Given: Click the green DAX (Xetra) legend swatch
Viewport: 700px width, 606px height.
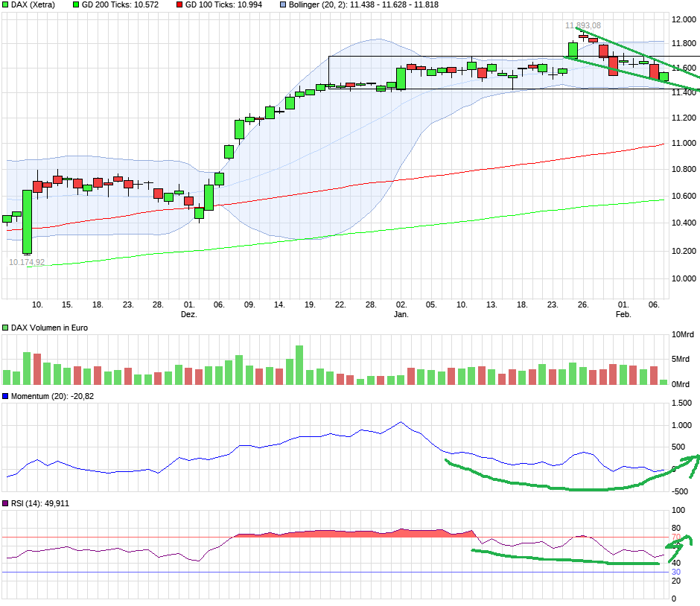Looking at the screenshot, I should click(5, 5).
